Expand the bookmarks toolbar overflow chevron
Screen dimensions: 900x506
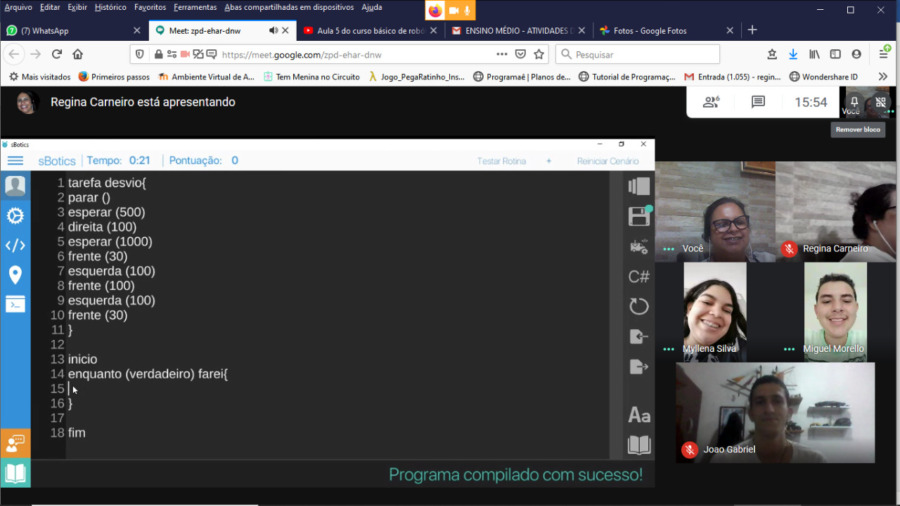[x=883, y=76]
